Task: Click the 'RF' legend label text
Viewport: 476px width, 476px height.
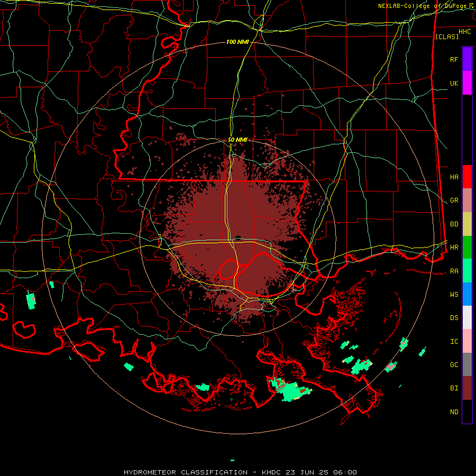Action: (454, 59)
